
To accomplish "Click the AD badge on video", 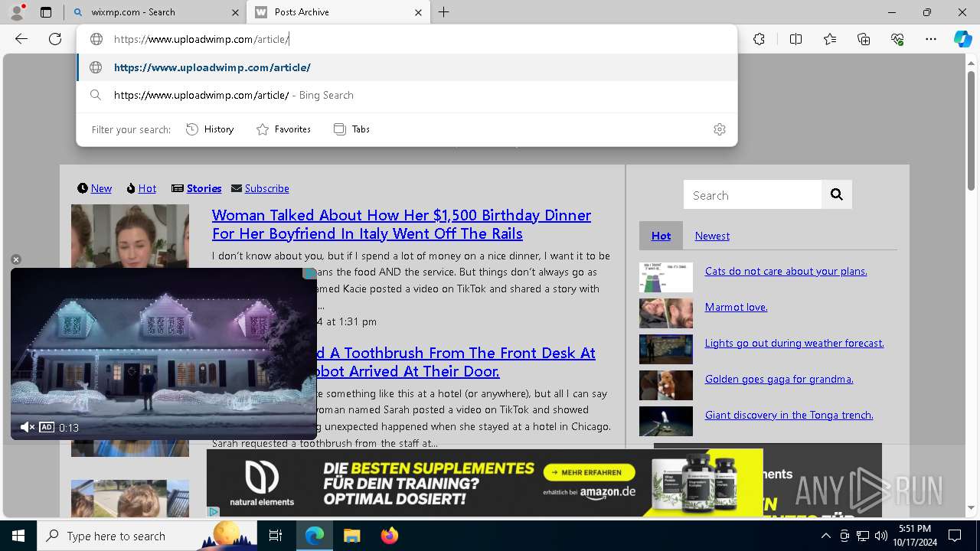I will (x=47, y=427).
